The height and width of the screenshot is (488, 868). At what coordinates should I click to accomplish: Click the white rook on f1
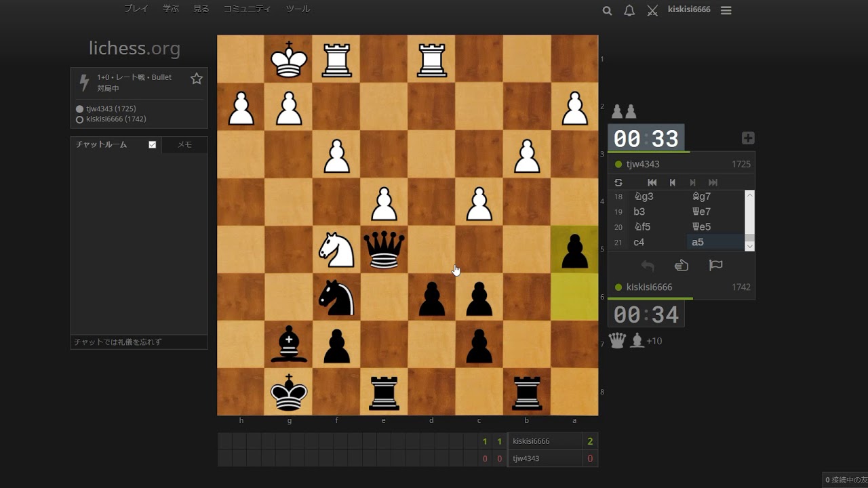tap(336, 59)
